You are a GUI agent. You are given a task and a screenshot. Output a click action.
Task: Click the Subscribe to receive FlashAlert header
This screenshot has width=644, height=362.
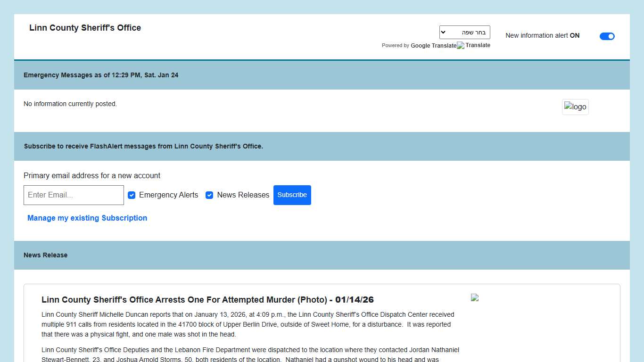click(143, 146)
